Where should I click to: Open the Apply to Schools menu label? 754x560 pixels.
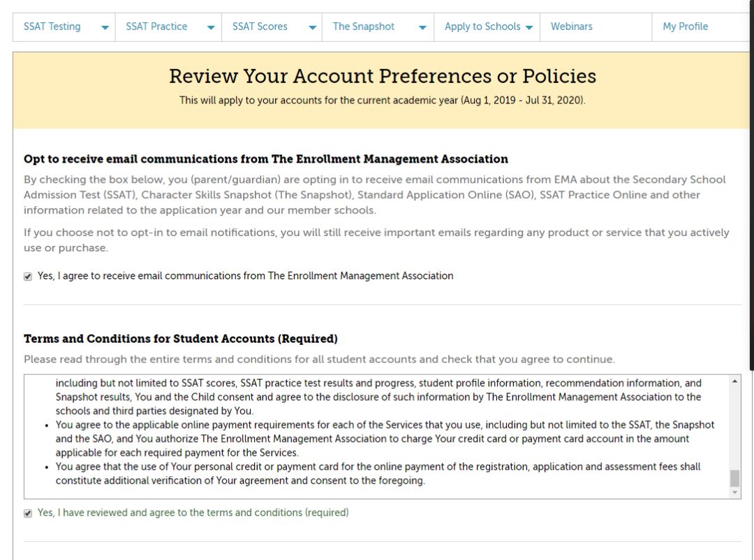[482, 27]
